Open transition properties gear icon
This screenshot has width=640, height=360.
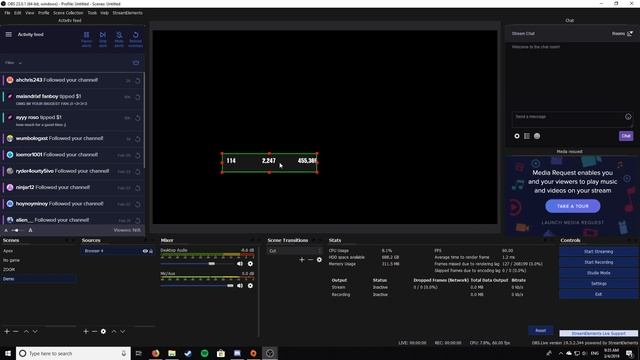tap(319, 260)
